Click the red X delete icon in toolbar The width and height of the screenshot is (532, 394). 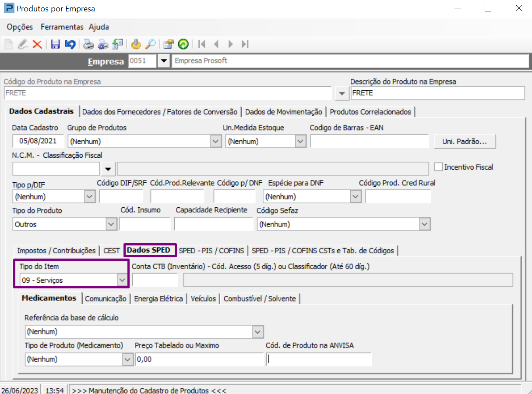(x=38, y=44)
